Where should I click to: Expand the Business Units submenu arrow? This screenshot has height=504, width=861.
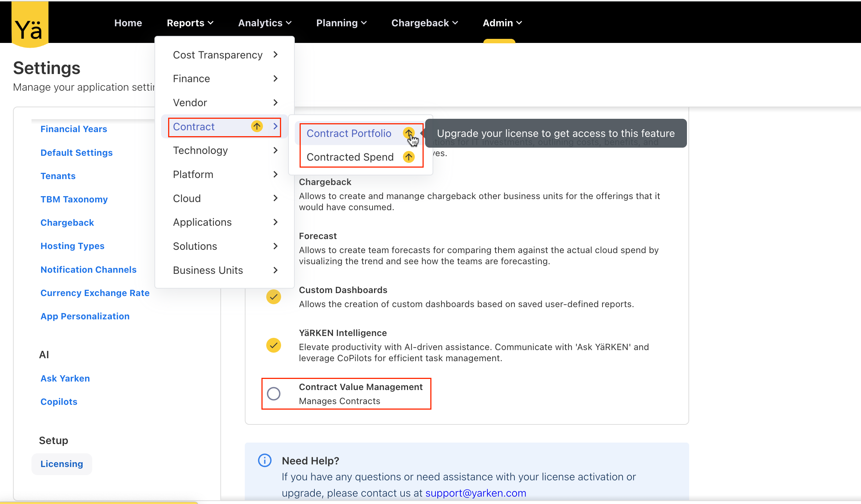275,270
